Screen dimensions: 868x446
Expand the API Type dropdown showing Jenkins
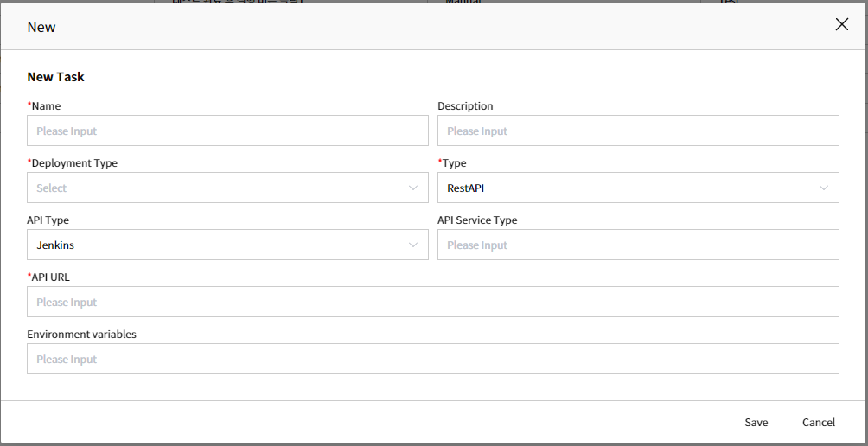[x=216, y=245]
